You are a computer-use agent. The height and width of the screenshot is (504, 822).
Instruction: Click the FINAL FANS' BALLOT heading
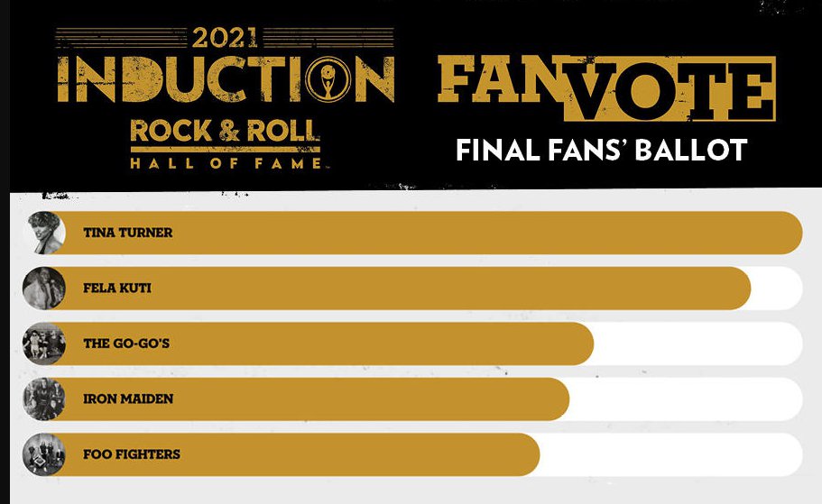coord(602,150)
